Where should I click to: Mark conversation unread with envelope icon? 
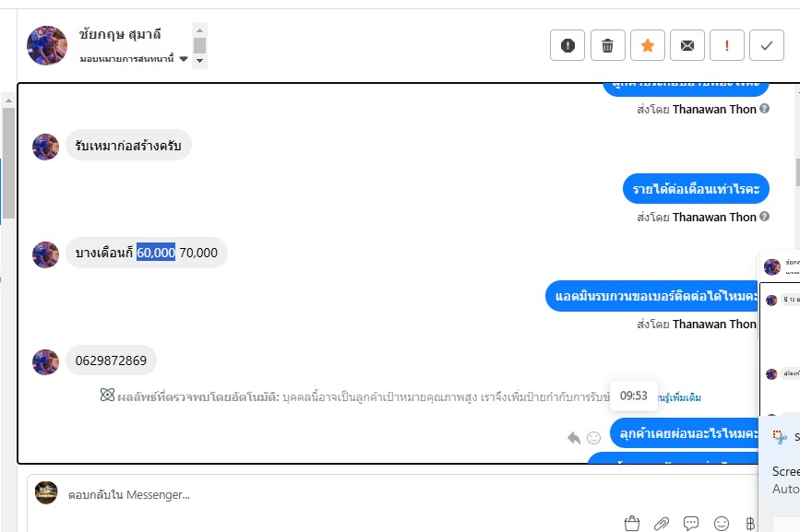pos(687,45)
